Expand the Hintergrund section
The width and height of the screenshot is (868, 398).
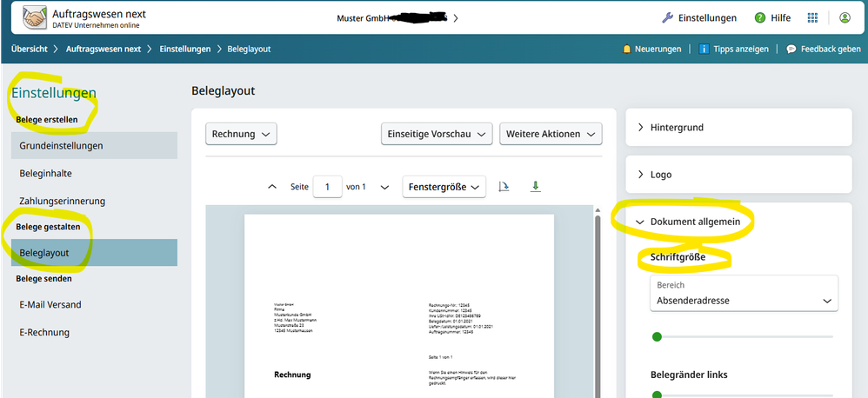[x=738, y=127]
